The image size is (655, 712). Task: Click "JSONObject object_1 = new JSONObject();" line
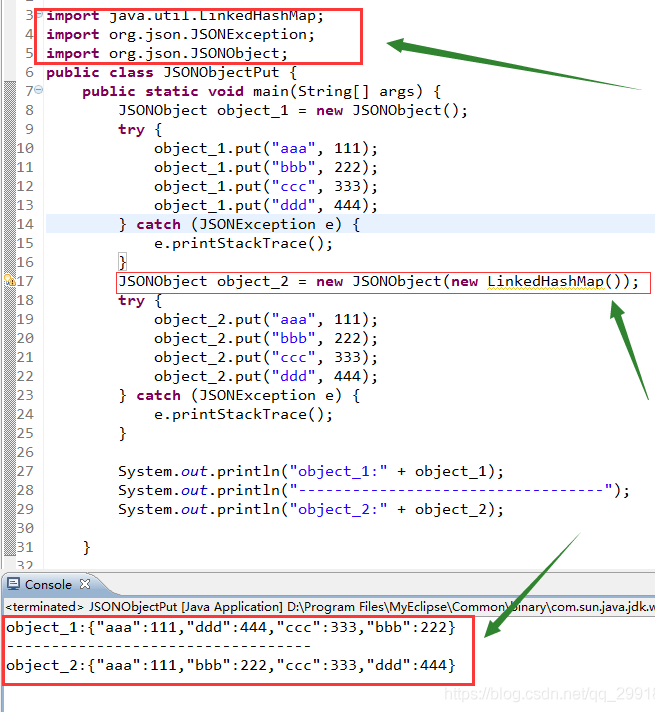pos(293,111)
